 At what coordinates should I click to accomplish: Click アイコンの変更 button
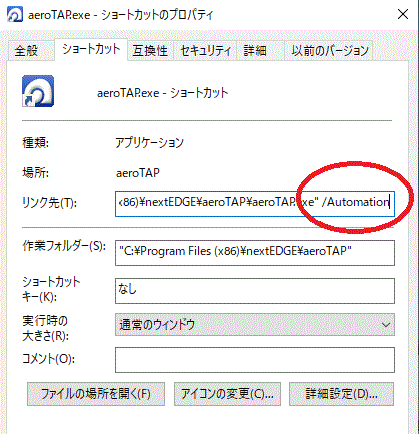(227, 394)
